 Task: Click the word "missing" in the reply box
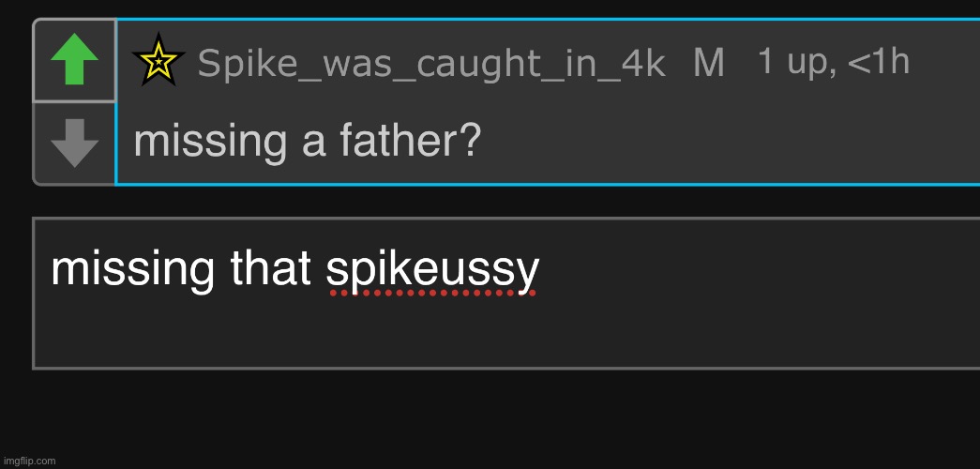click(x=132, y=270)
